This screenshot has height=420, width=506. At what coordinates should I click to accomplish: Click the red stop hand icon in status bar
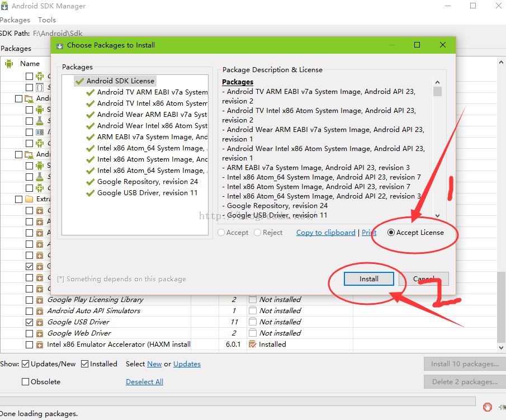488,407
